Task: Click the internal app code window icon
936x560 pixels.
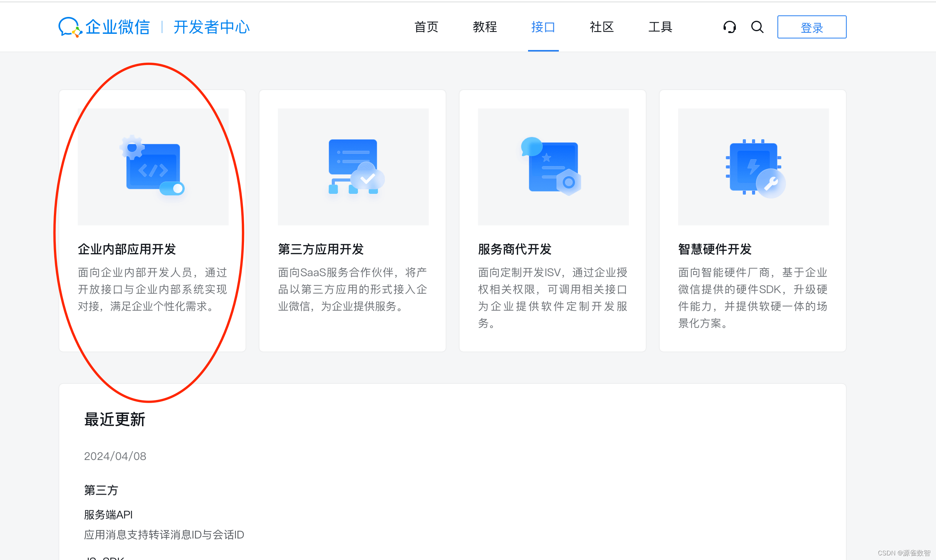Action: pyautogui.click(x=153, y=167)
